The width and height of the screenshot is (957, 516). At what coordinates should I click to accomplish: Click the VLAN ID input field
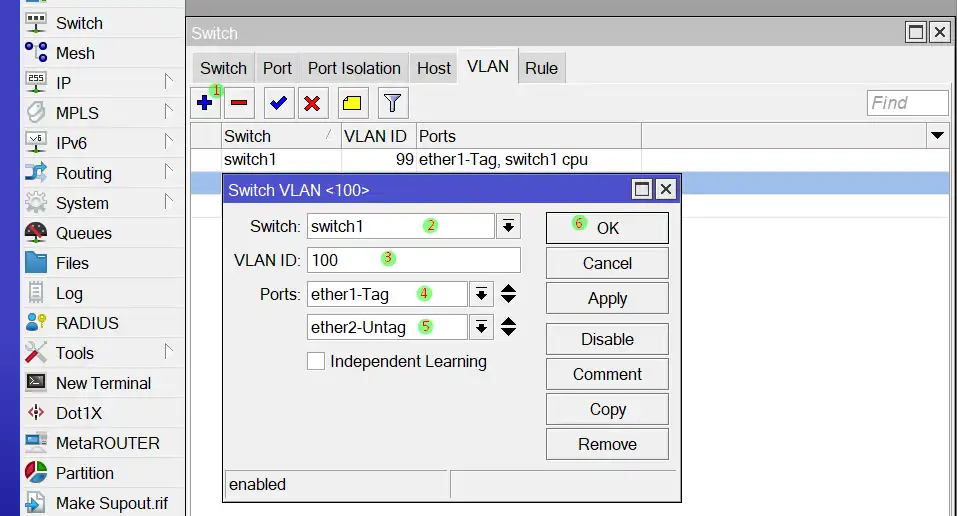(x=413, y=260)
